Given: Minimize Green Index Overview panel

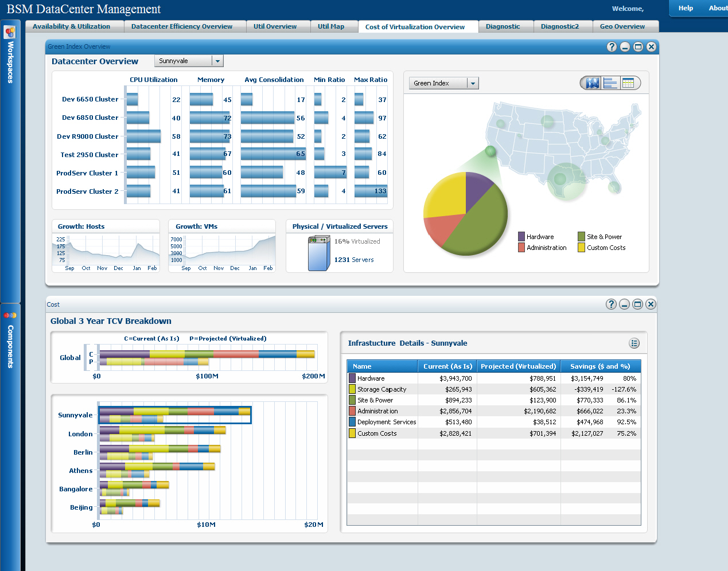Looking at the screenshot, I should click(625, 47).
